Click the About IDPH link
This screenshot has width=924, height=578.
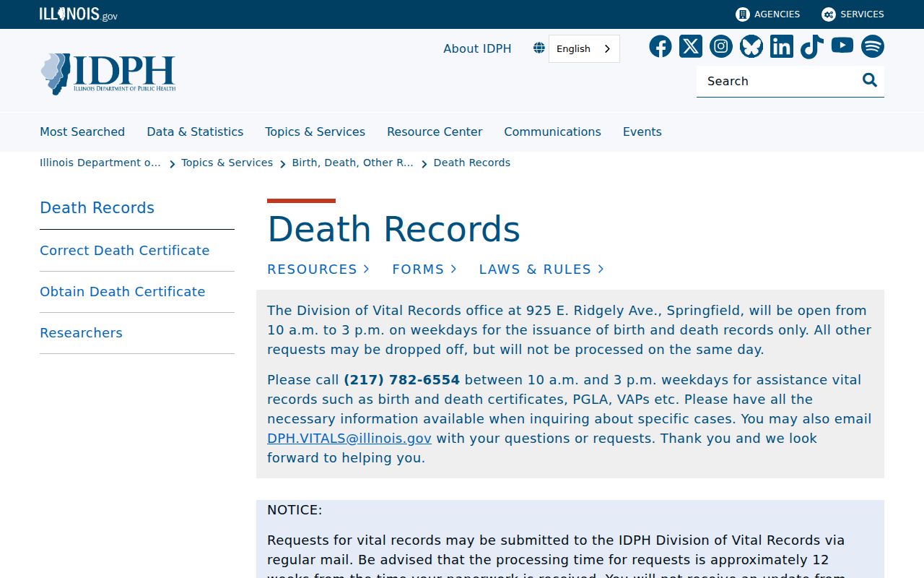(x=477, y=48)
